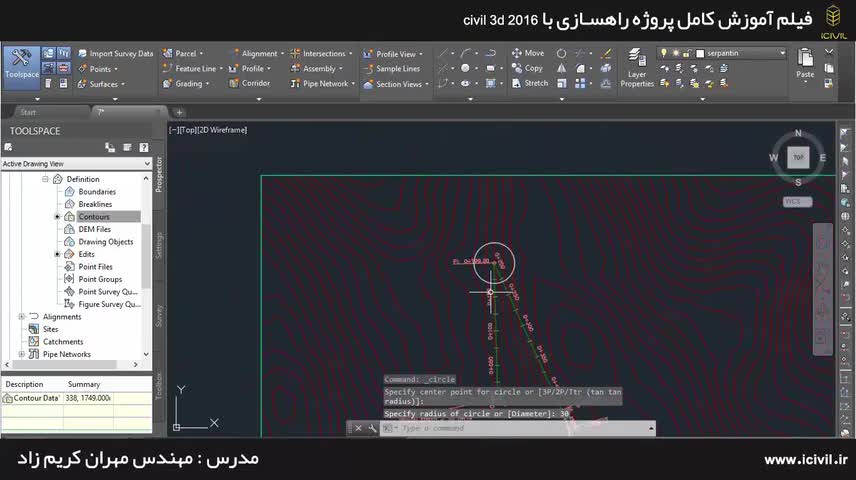Click the Fillet tool icon
856x480 pixels.
click(580, 68)
